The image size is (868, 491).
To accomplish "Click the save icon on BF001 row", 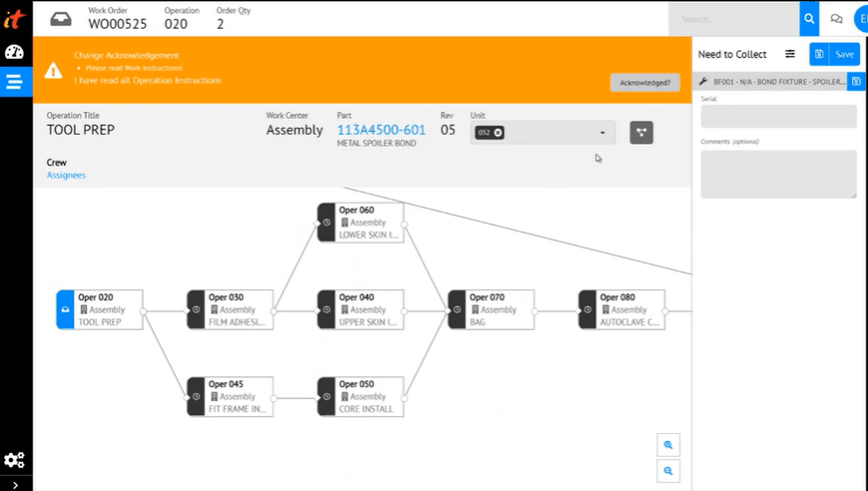I will click(856, 82).
